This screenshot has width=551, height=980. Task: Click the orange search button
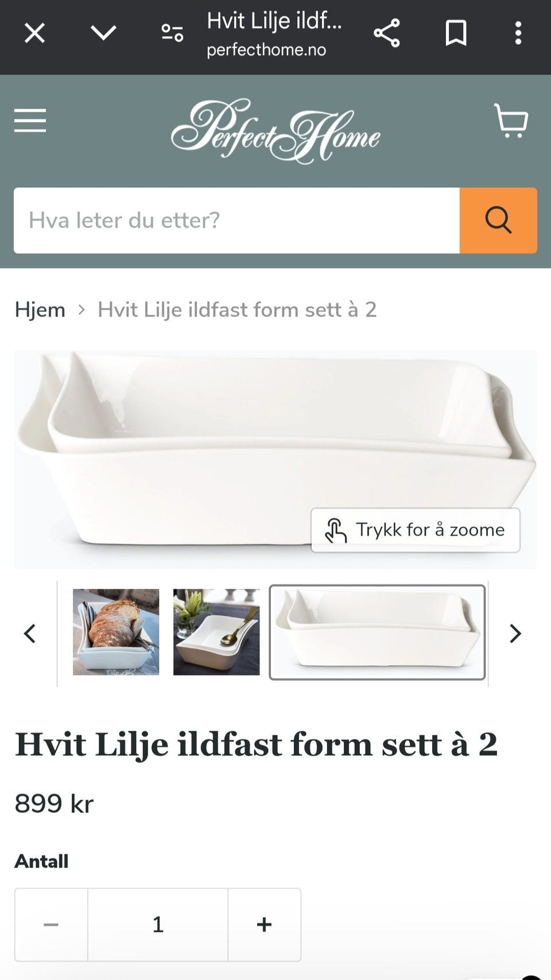(498, 221)
